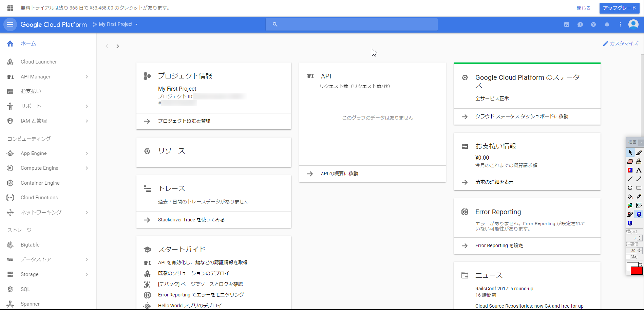Select the brush pen tool in drawing palette
Viewport: 644px width, 310px height.
point(639,152)
